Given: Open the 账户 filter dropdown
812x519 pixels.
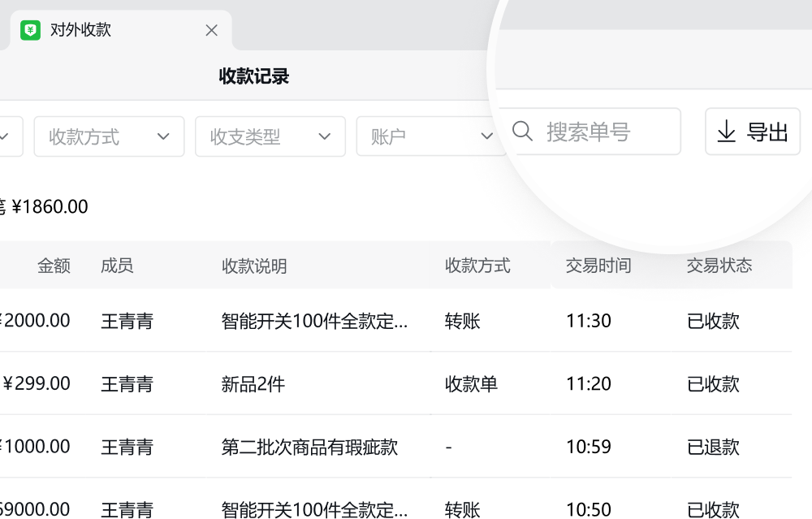Looking at the screenshot, I should 431,136.
